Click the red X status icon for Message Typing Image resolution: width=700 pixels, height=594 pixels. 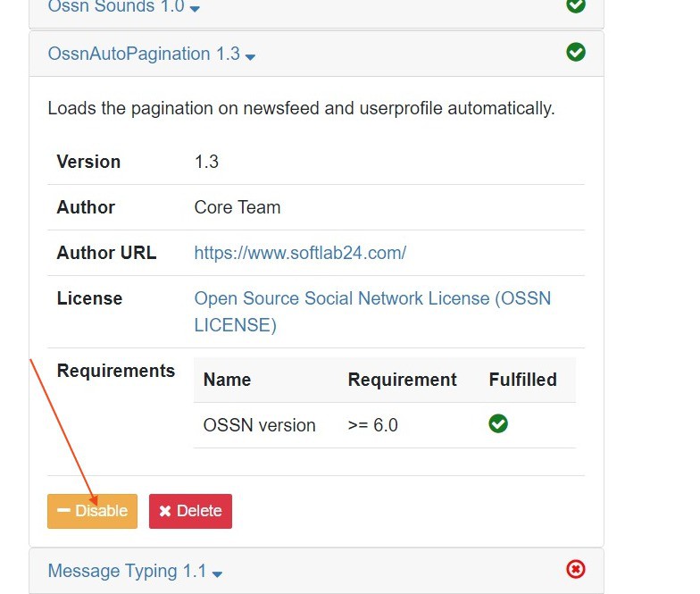tap(576, 569)
